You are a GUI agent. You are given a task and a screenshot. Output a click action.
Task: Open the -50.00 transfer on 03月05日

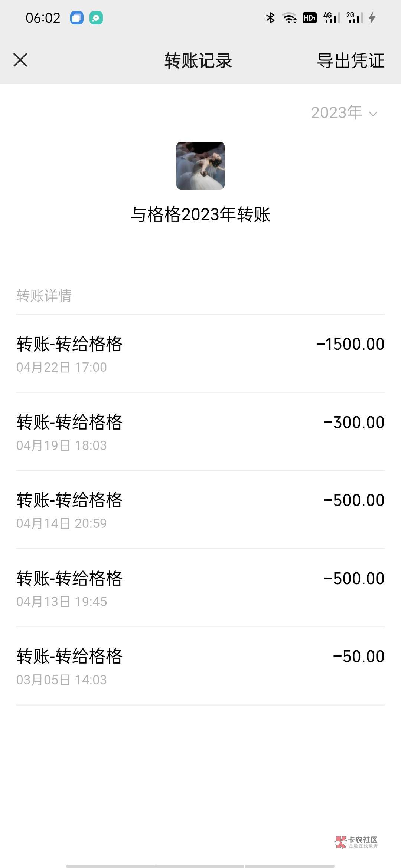pos(200,666)
